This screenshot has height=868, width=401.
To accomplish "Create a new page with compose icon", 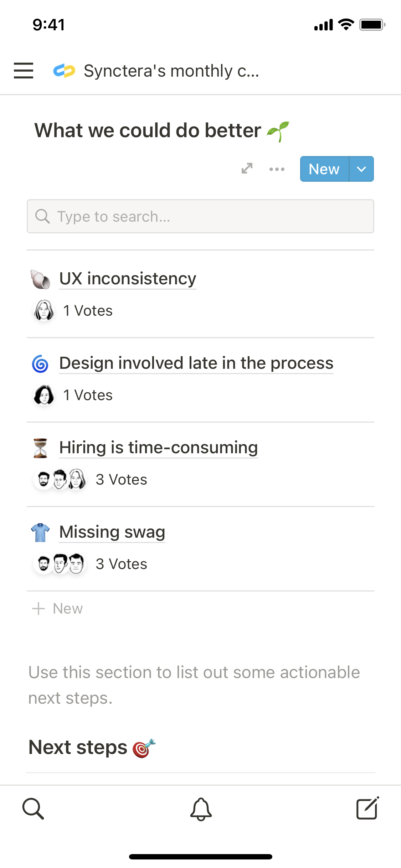I will 367,808.
